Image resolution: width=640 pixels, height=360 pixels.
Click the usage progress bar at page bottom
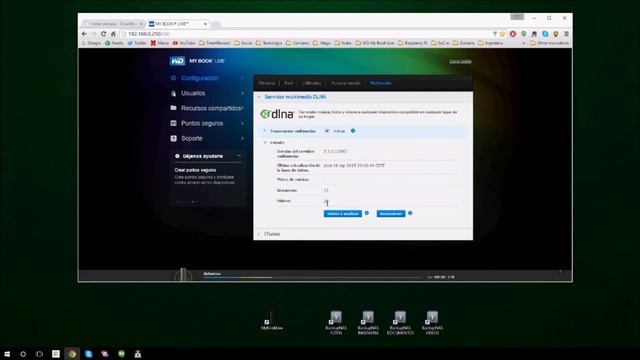coord(312,277)
